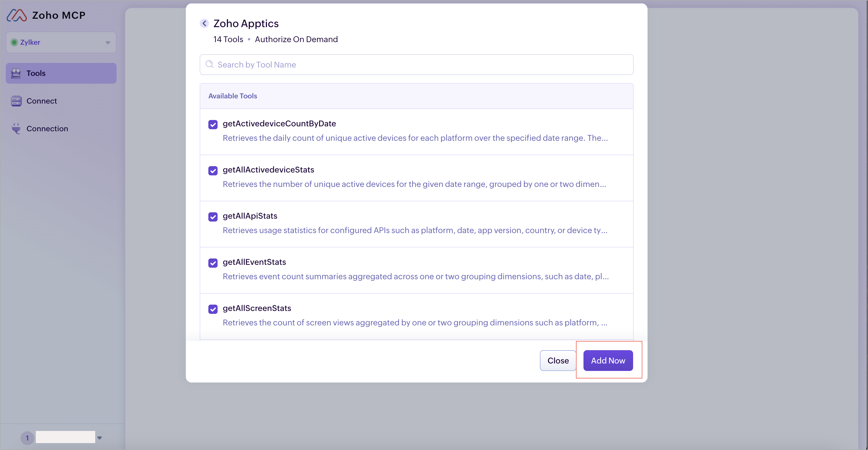
Task: Click the Tools sidebar icon
Action: tap(16, 73)
